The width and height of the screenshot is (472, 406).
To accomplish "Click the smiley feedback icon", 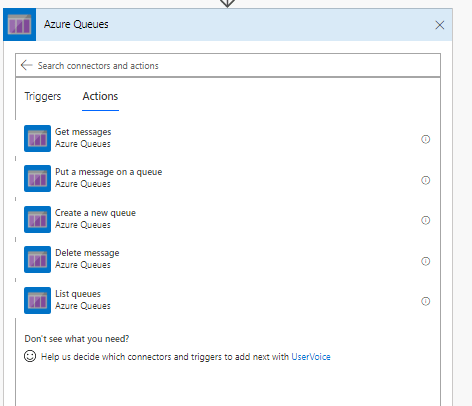I will tap(30, 356).
